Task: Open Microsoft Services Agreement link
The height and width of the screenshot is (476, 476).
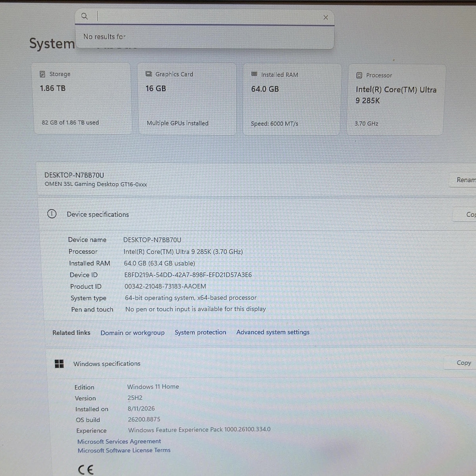Action: (119, 441)
